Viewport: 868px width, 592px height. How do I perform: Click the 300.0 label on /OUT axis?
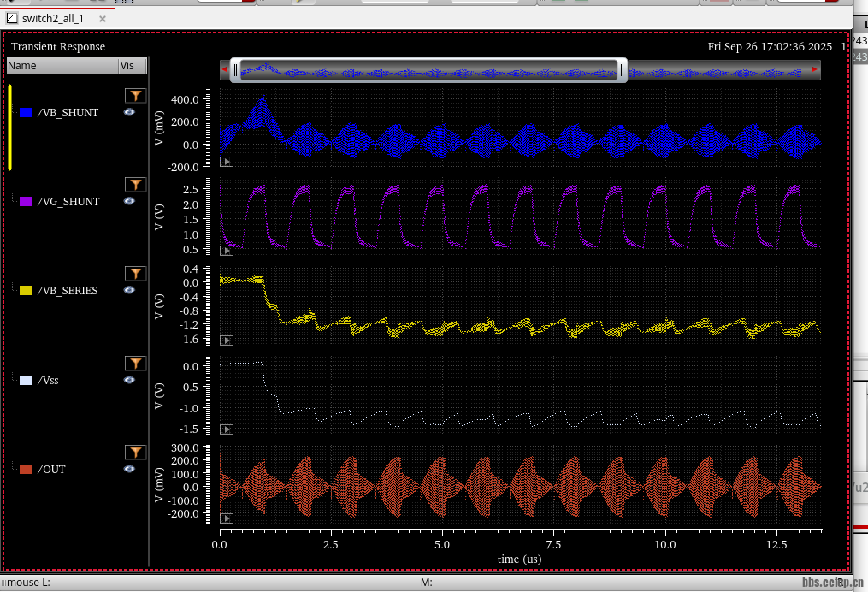(185, 448)
